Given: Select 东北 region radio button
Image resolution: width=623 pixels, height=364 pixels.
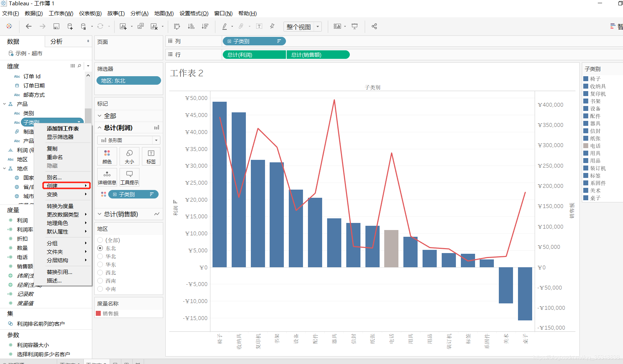Looking at the screenshot, I should point(100,248).
